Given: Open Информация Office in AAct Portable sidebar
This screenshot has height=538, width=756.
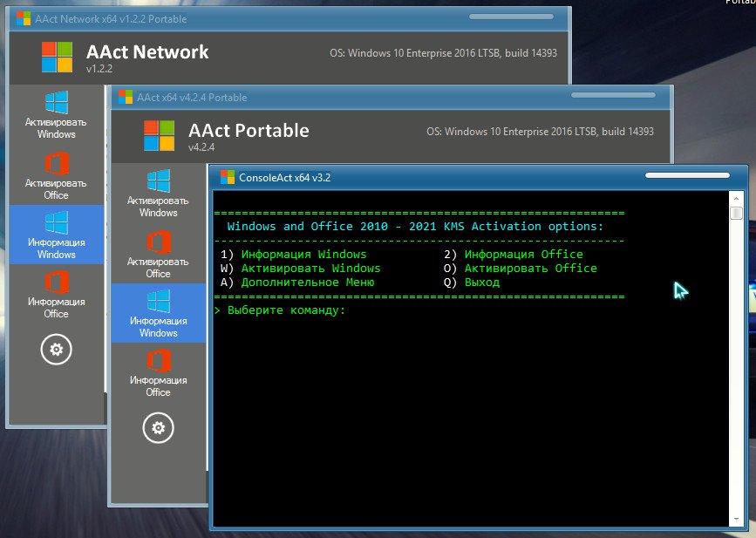Looking at the screenshot, I should [158, 362].
